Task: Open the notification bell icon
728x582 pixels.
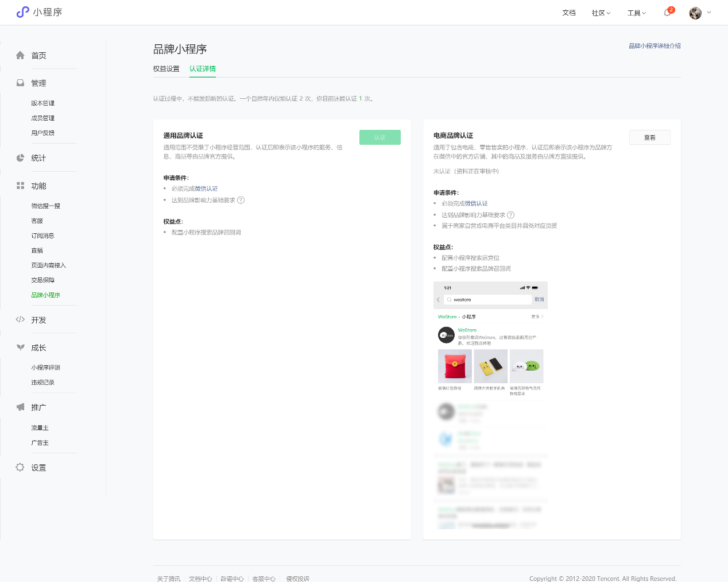Action: pos(667,13)
